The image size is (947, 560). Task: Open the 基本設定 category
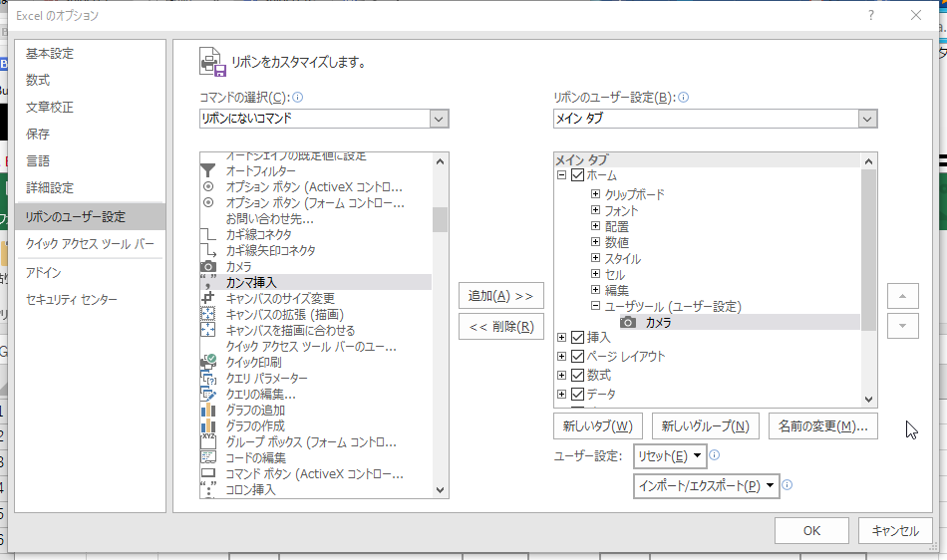tap(90, 54)
